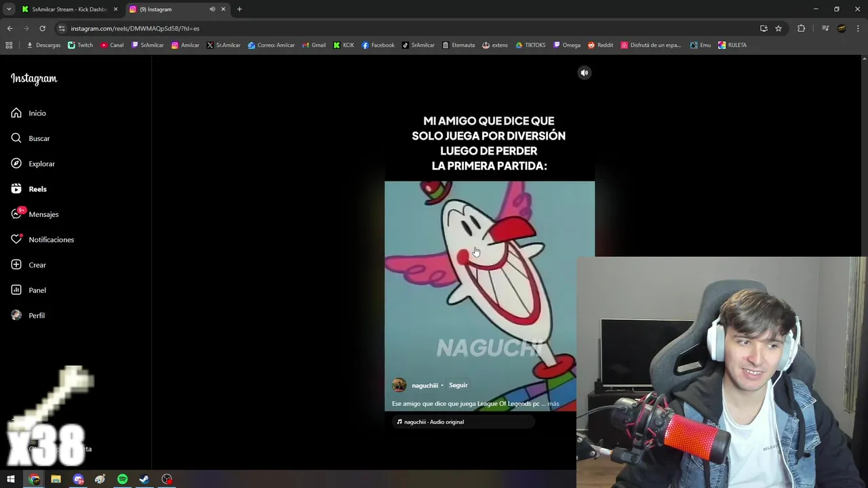Open Buscar search in the sidebar

pos(31,138)
